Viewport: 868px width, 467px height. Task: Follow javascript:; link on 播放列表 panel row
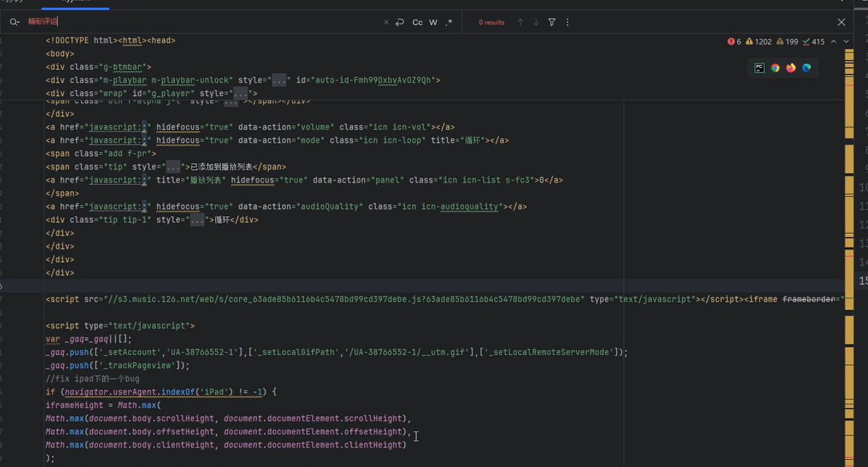click(x=117, y=180)
